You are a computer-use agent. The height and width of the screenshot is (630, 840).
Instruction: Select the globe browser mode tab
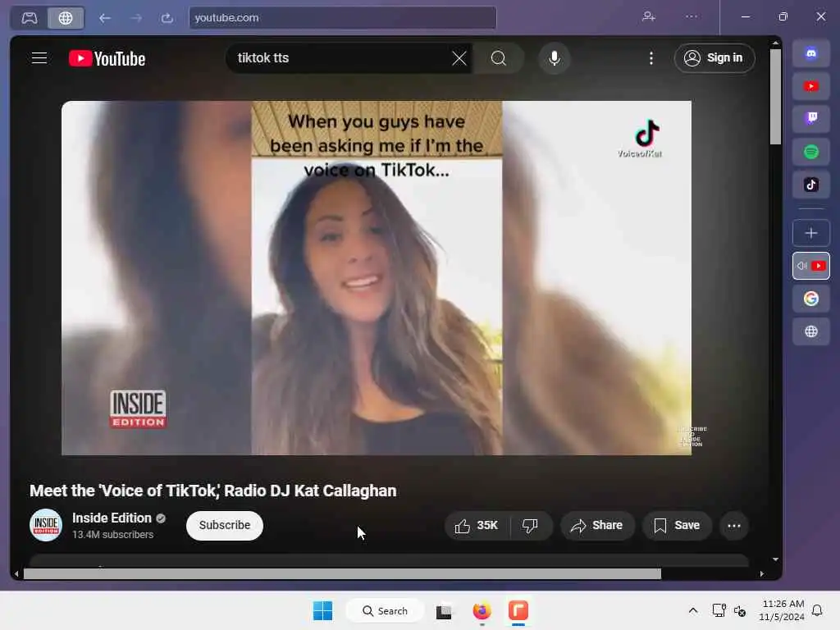[66, 18]
